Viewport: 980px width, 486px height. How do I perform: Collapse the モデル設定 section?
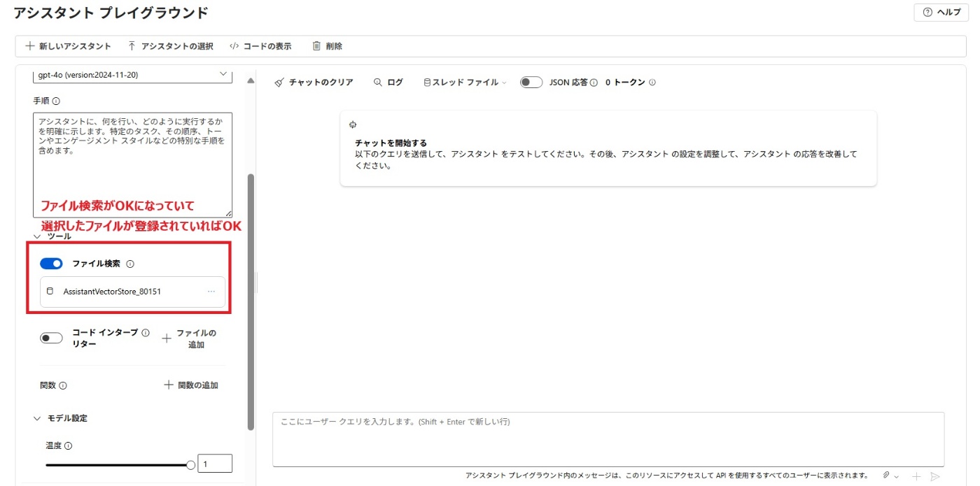pyautogui.click(x=37, y=418)
